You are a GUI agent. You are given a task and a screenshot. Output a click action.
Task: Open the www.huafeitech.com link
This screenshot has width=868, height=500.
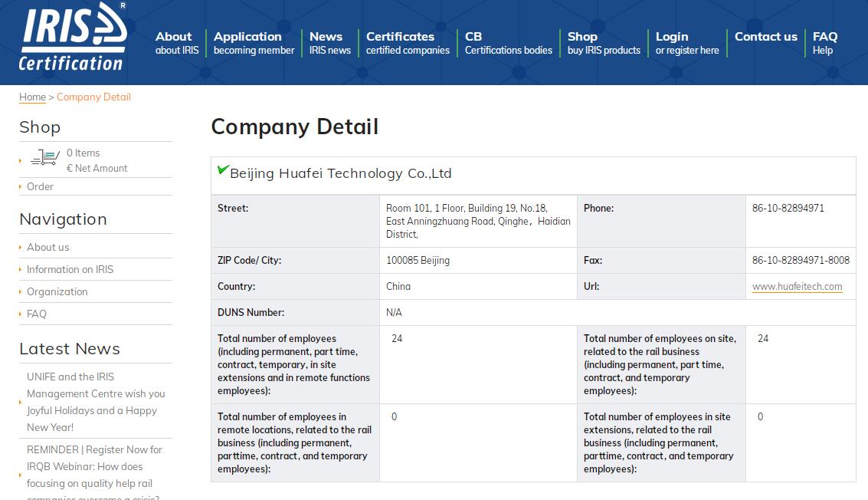coord(797,287)
